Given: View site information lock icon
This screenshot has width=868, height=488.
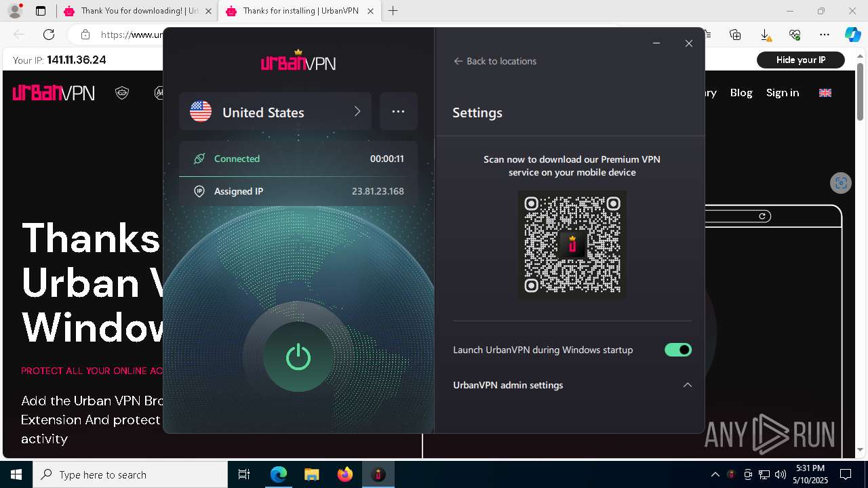Looking at the screenshot, I should (85, 35).
